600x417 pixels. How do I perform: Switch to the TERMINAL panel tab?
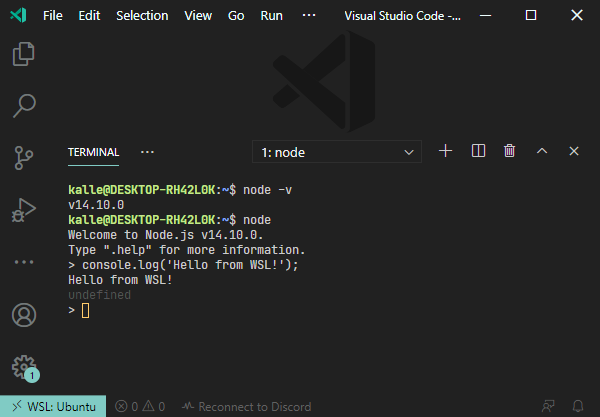(93, 152)
